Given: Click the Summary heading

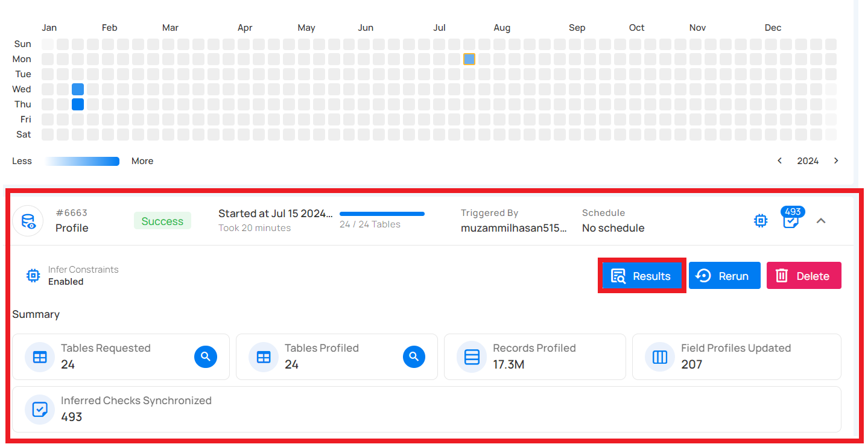Looking at the screenshot, I should point(36,314).
